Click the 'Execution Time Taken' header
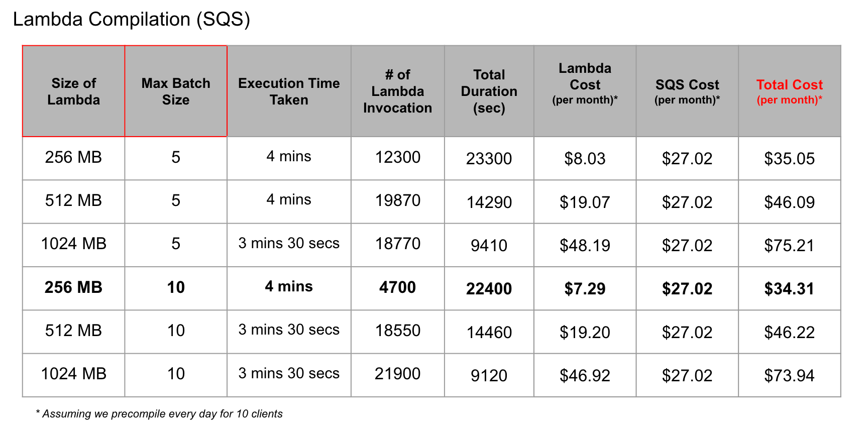 point(289,91)
